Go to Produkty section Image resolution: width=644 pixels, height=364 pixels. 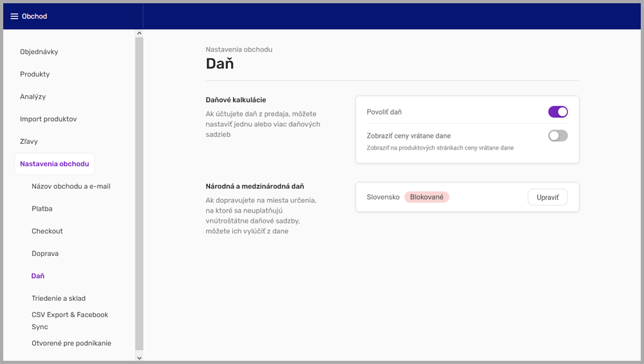click(x=35, y=74)
